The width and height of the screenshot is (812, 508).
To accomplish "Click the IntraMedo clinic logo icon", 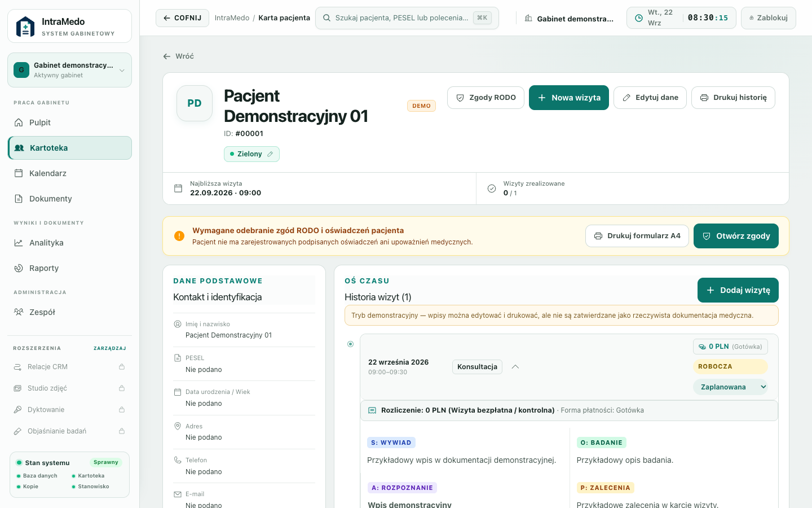I will pyautogui.click(x=25, y=27).
